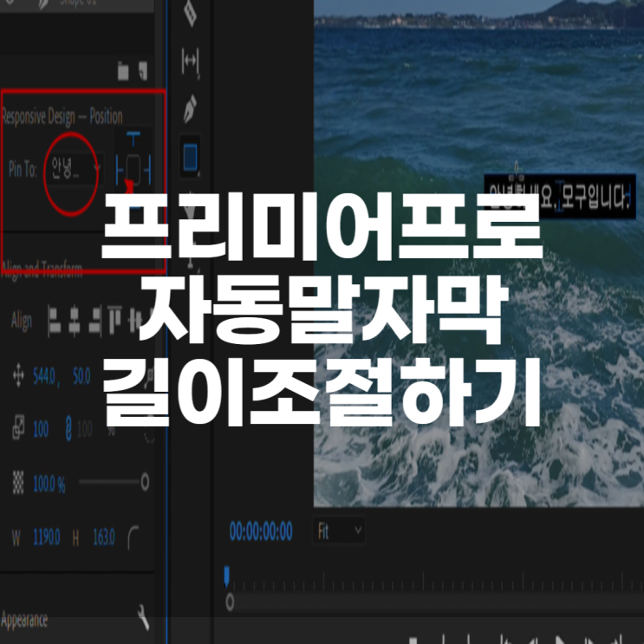
Task: Click the Align Left icon
Action: (55, 322)
